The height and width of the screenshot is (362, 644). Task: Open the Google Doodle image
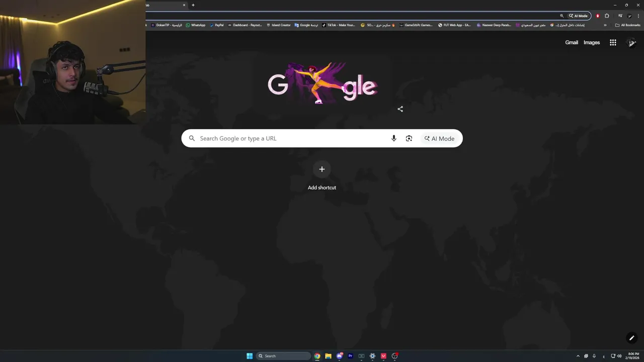pyautogui.click(x=322, y=83)
